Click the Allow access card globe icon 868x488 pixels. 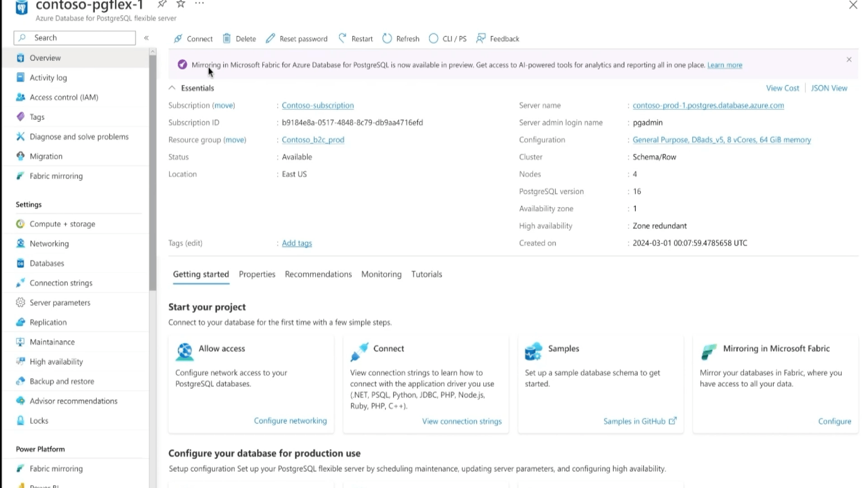(184, 352)
